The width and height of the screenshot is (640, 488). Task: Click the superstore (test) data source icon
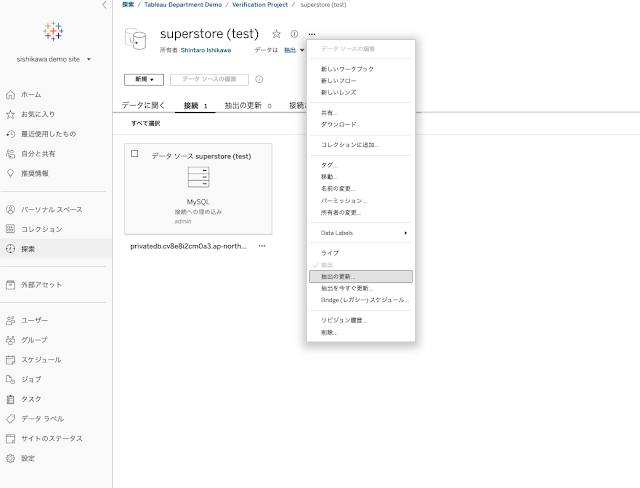click(x=135, y=39)
